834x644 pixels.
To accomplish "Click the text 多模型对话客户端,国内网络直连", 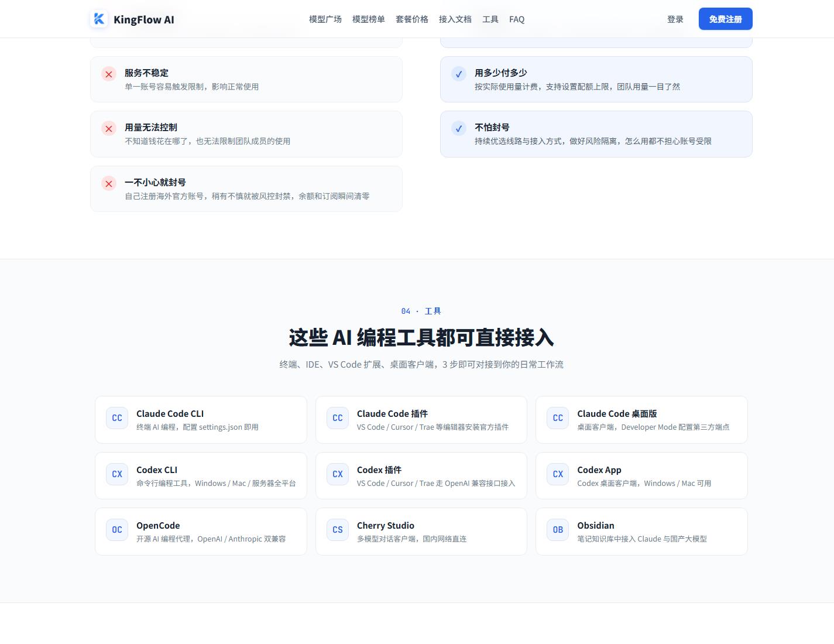I will click(x=411, y=539).
